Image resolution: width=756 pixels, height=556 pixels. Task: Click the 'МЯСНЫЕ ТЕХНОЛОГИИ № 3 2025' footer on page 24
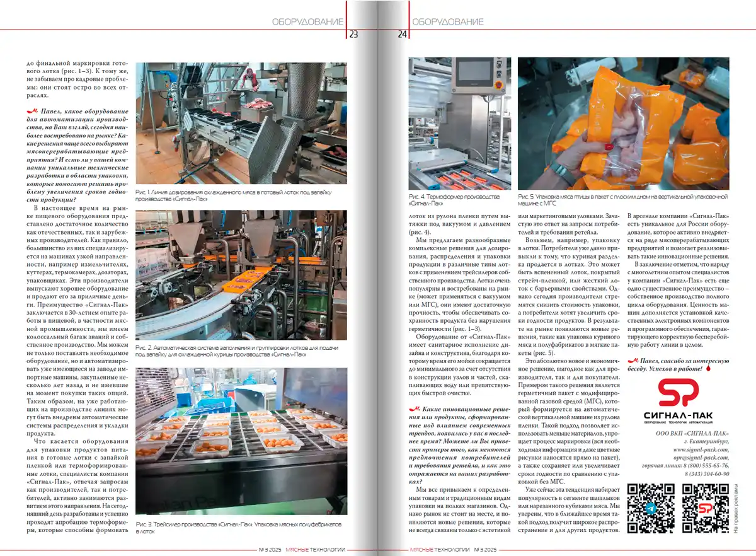pyautogui.click(x=454, y=550)
